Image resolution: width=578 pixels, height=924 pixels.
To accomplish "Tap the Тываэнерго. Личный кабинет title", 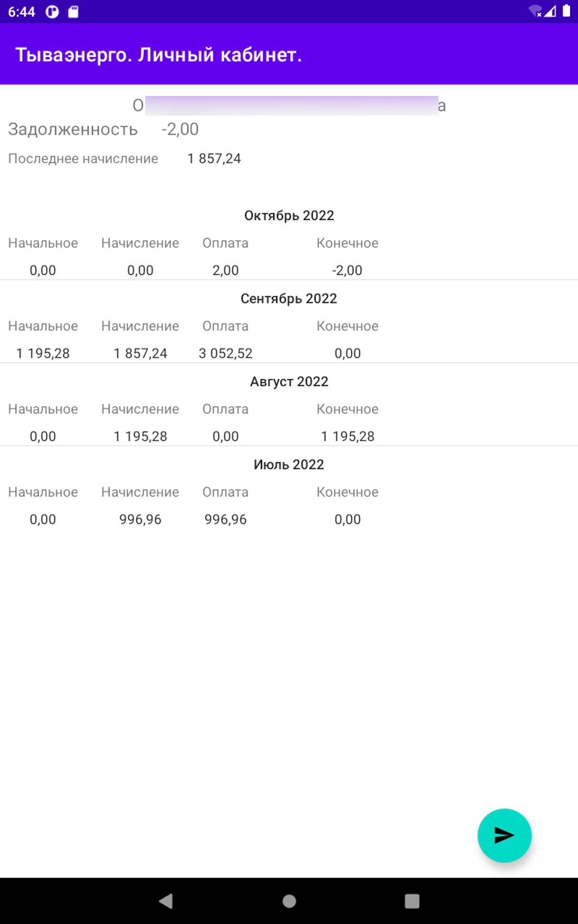I will 158,55.
